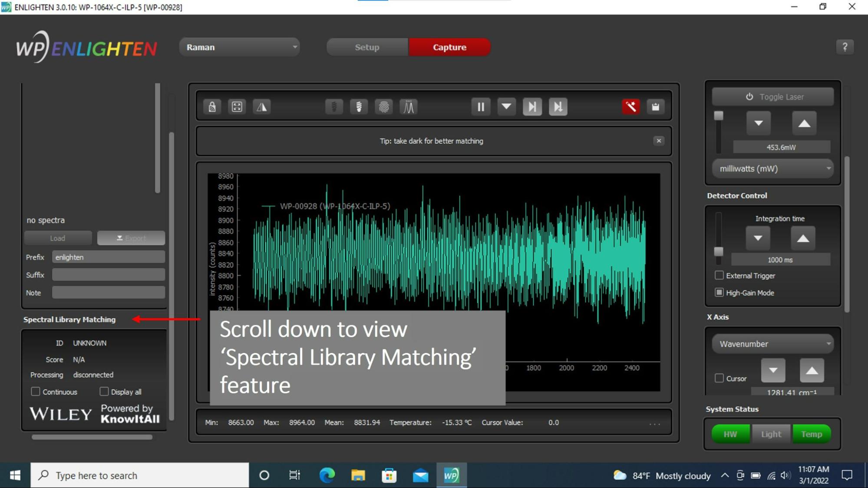Click the fingerprint Raman ID icon
Screen dimensions: 868x488
coord(384,107)
